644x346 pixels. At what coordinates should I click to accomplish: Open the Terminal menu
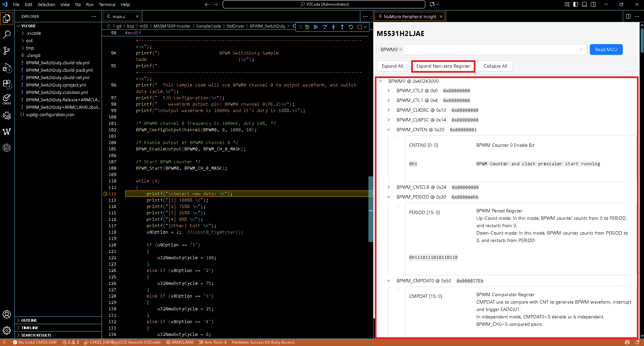(x=107, y=4)
